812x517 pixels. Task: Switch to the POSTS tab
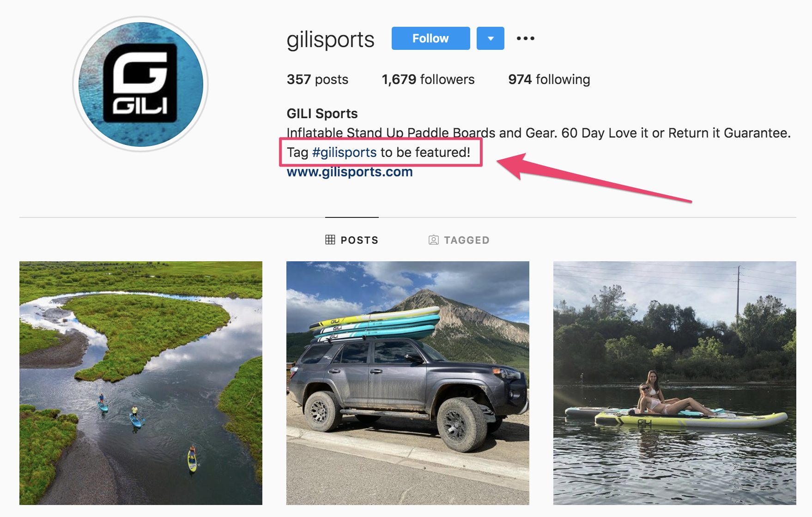point(352,240)
